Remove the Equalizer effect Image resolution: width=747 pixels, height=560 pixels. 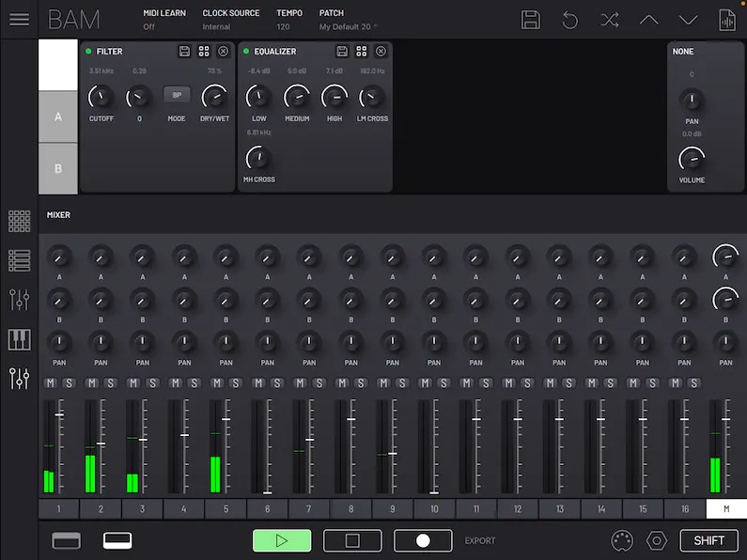pos(381,51)
